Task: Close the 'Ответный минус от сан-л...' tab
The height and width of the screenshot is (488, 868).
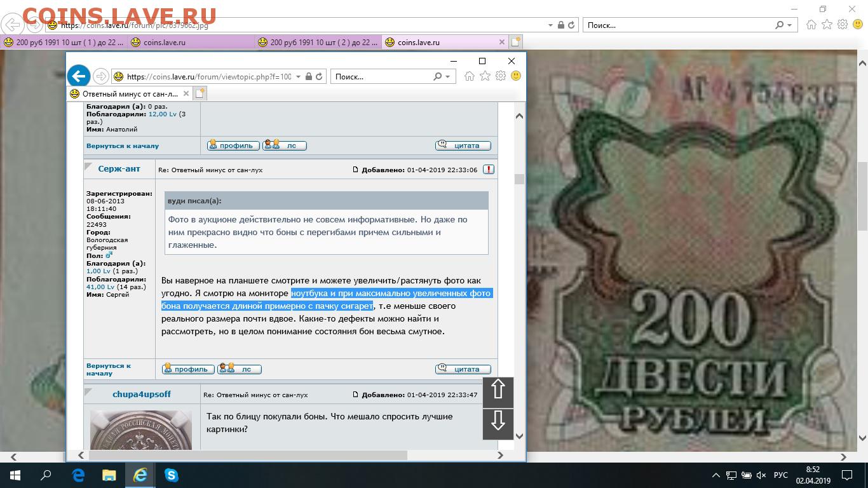Action: [x=186, y=93]
